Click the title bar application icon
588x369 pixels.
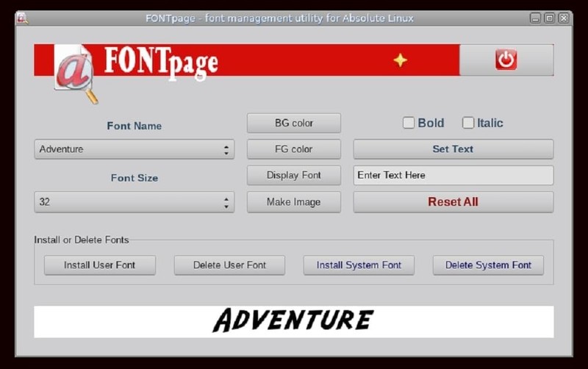click(x=22, y=18)
